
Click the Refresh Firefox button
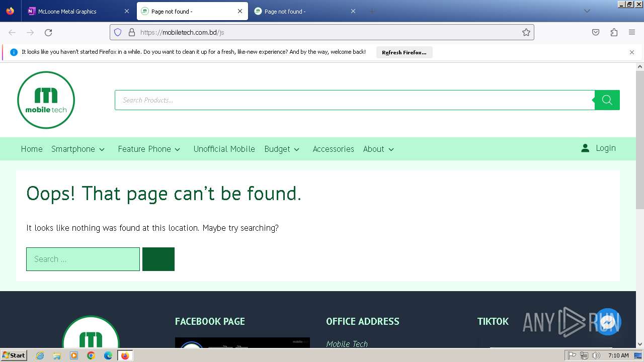[404, 52]
